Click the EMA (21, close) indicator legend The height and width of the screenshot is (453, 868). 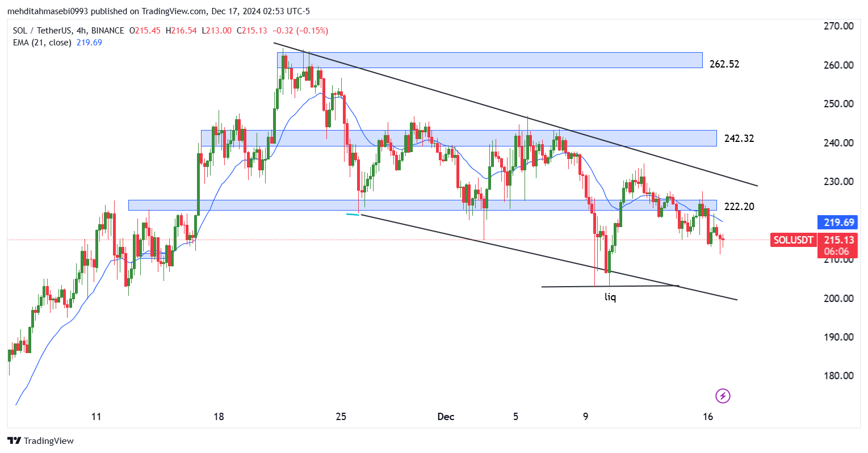pyautogui.click(x=41, y=43)
